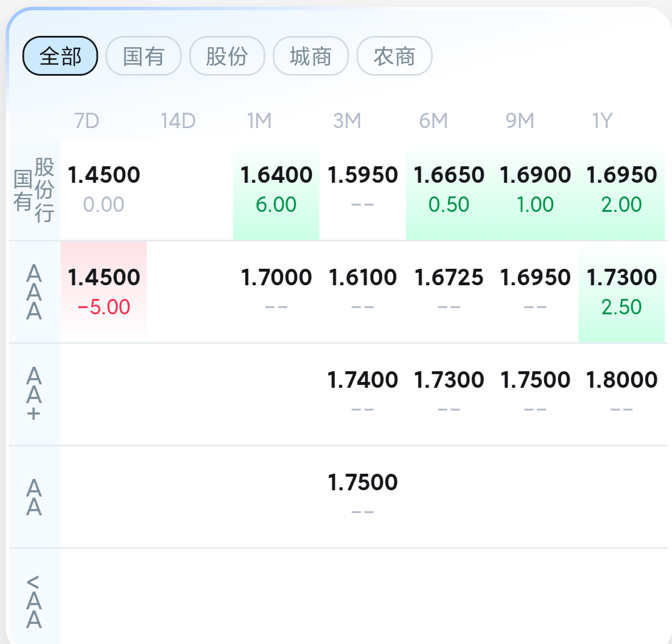The width and height of the screenshot is (672, 644).
Task: Click the 3M column header
Action: click(347, 121)
